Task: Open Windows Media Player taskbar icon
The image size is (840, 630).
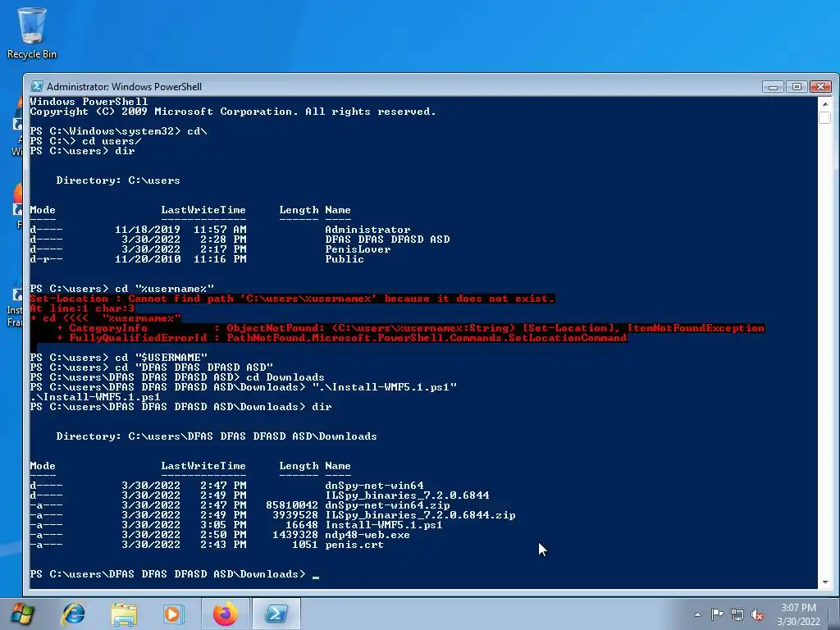Action: [x=174, y=614]
